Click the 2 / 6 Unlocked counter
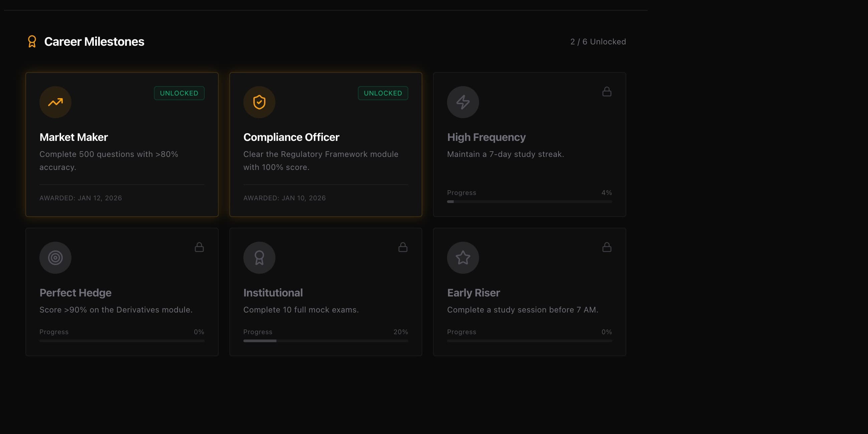 (598, 41)
